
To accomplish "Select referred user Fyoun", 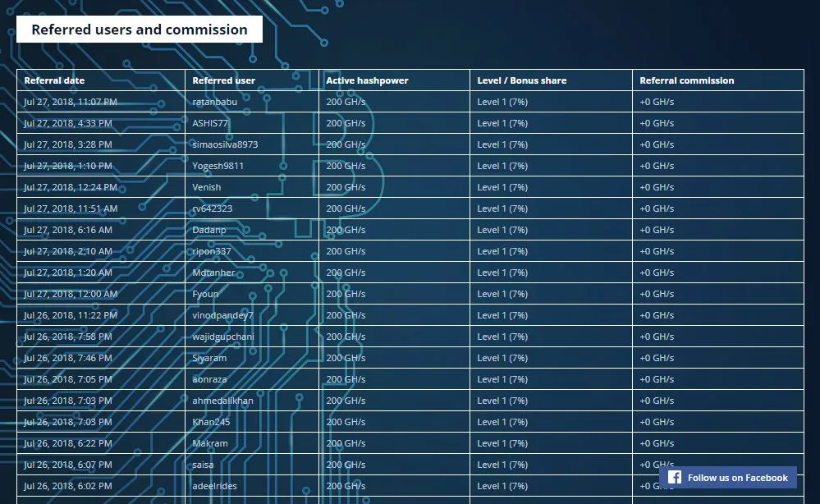I will tap(205, 295).
